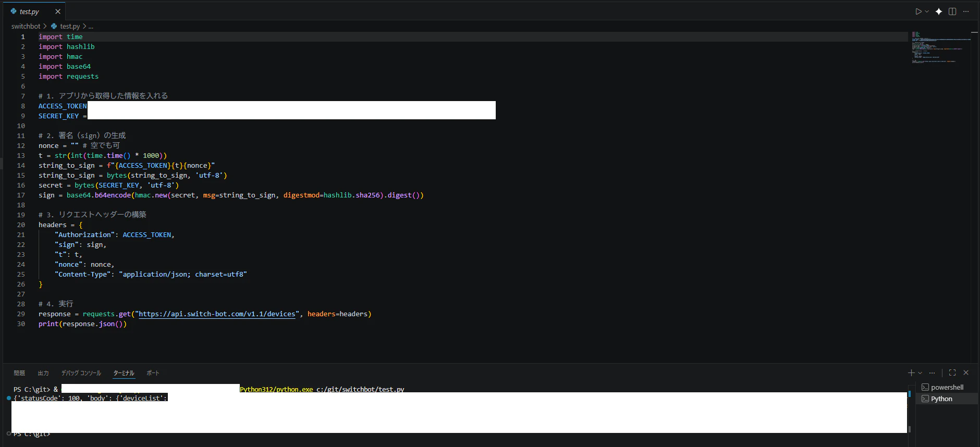Switch to the 問題 panel tab

coord(19,373)
